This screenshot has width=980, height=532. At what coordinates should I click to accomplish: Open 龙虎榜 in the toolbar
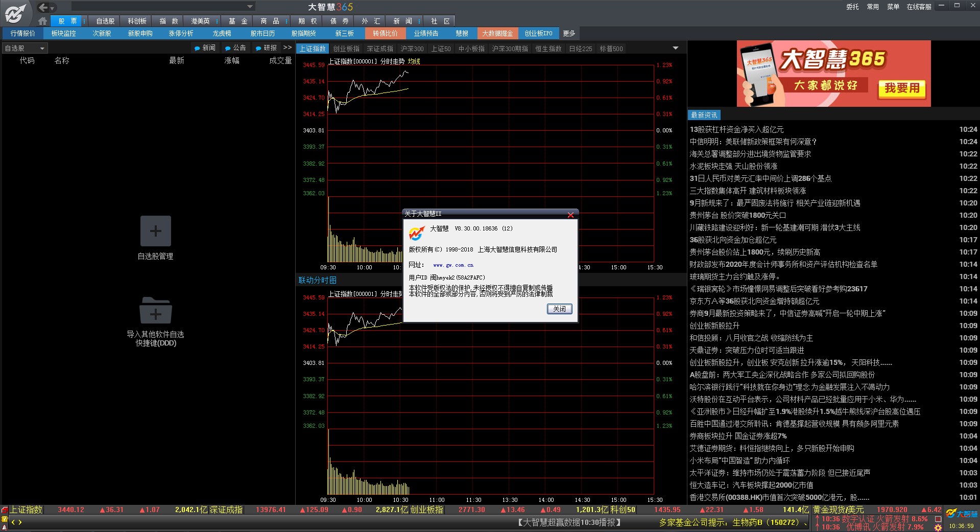[222, 33]
